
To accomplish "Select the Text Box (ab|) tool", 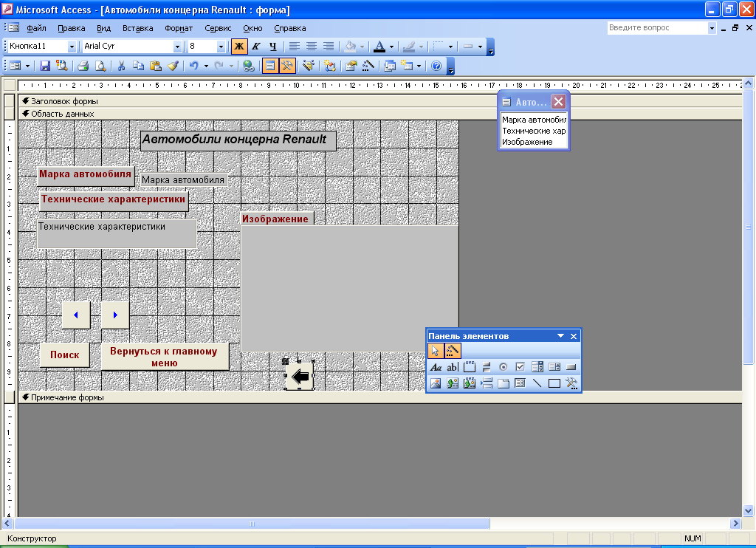I will pos(453,367).
